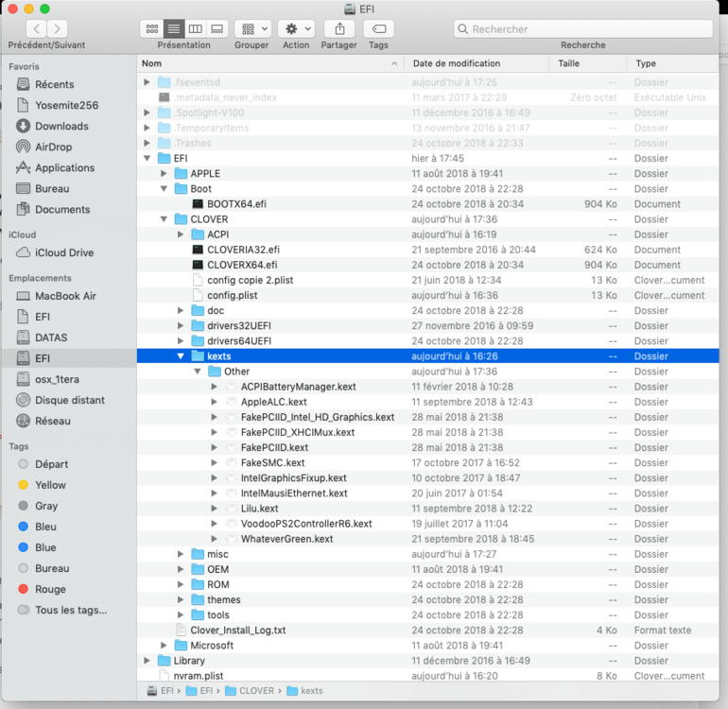Go forward with the Next arrow

tap(57, 28)
